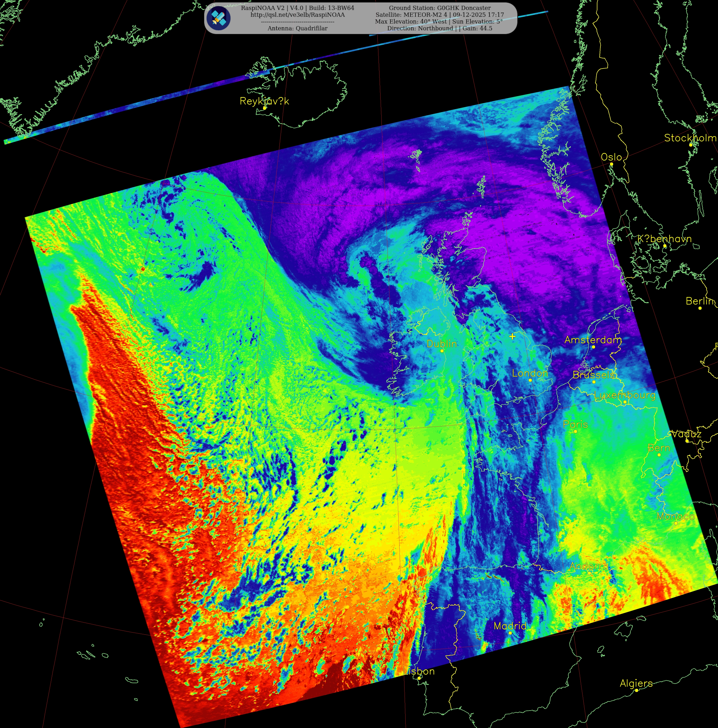This screenshot has height=728, width=718.
Task: Click the Ground Station G0GHK Doncaster text
Action: (x=439, y=8)
